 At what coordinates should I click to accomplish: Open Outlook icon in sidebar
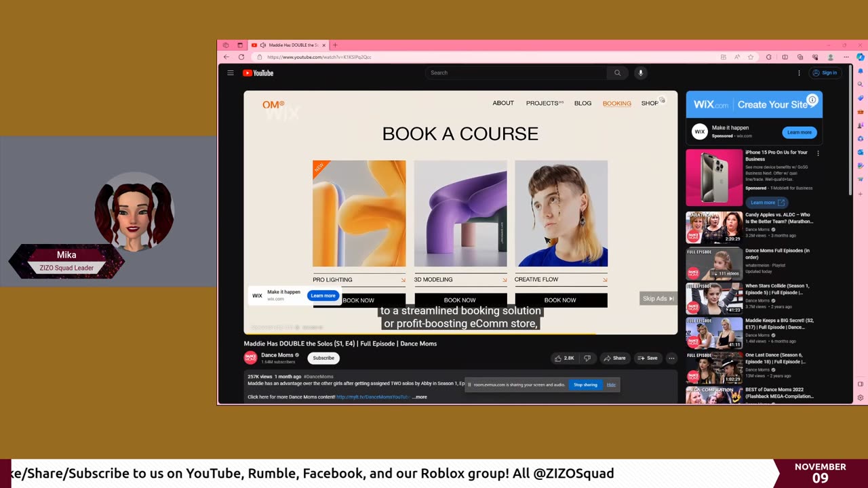tap(861, 152)
